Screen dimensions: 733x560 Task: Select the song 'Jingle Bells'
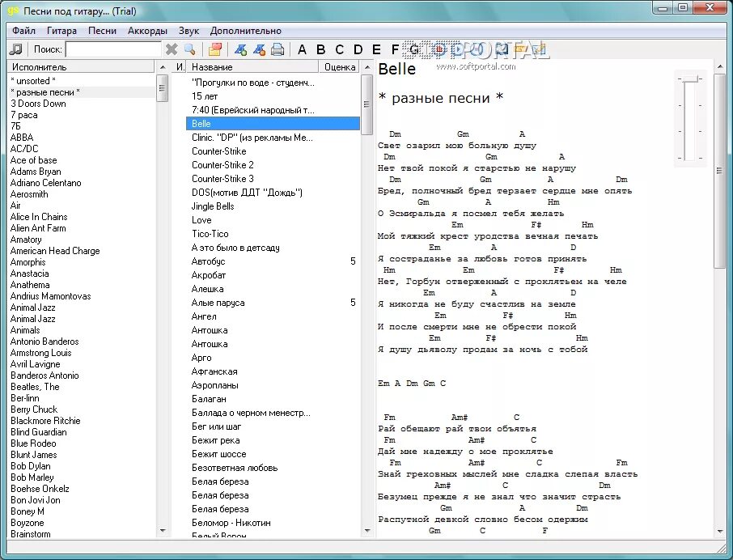[213, 206]
